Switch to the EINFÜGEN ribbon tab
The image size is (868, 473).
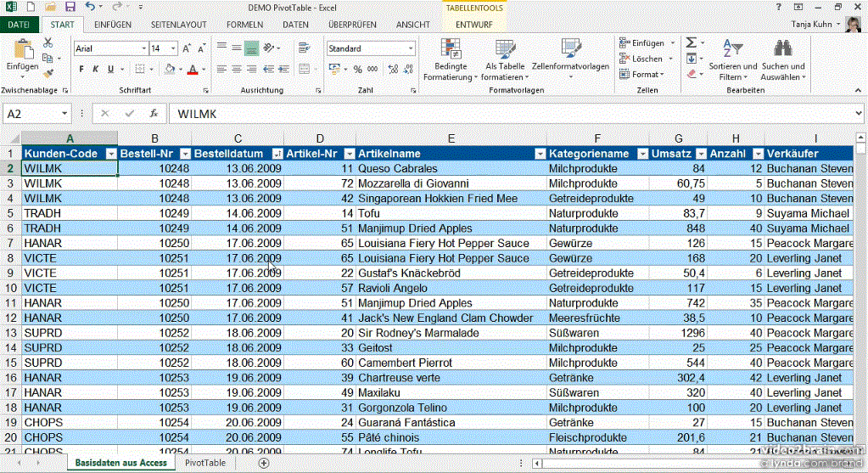112,25
